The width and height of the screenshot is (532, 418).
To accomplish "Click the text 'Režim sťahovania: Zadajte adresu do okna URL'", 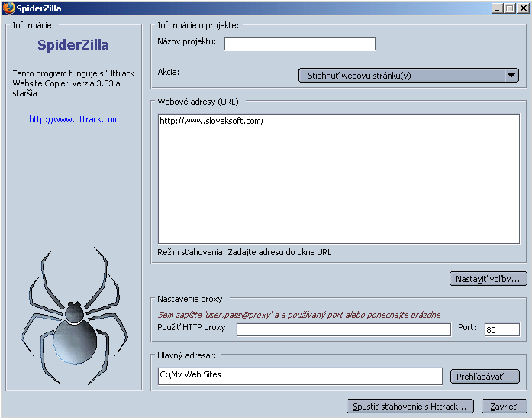I will (x=244, y=252).
